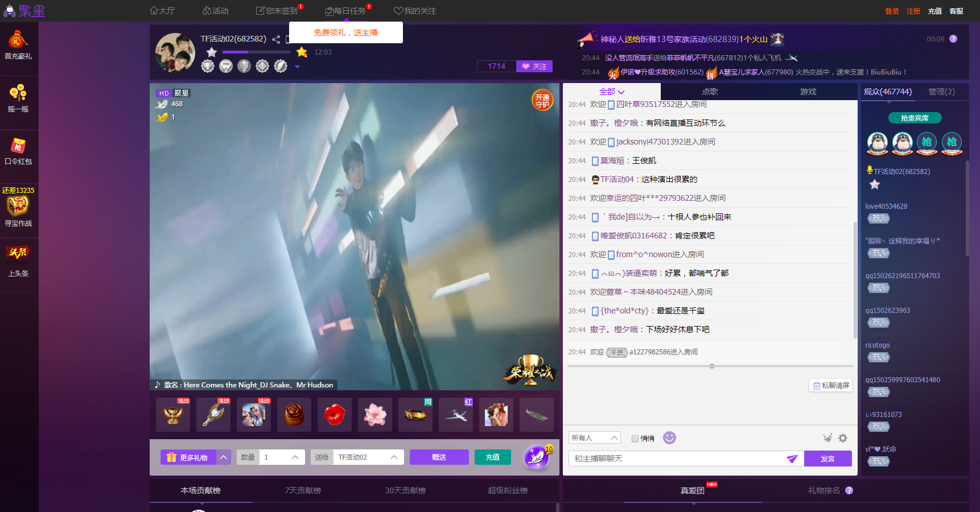Click the 开通守护 guardian badge

542,100
